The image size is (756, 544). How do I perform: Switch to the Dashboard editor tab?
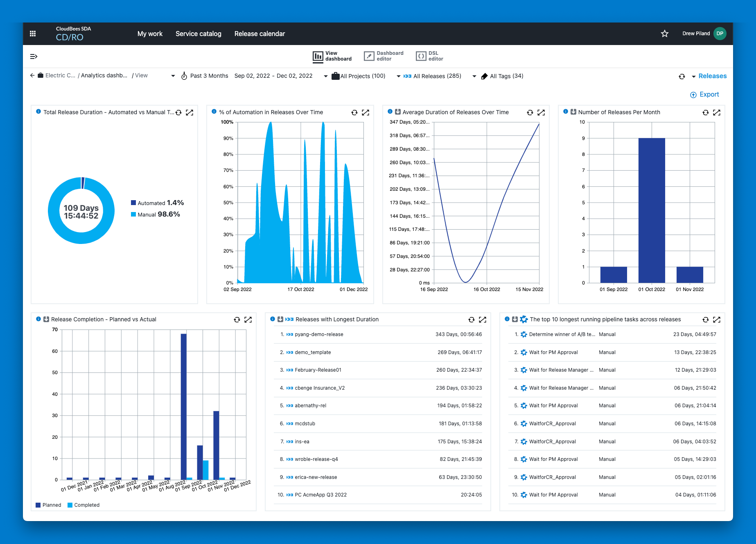coord(384,56)
